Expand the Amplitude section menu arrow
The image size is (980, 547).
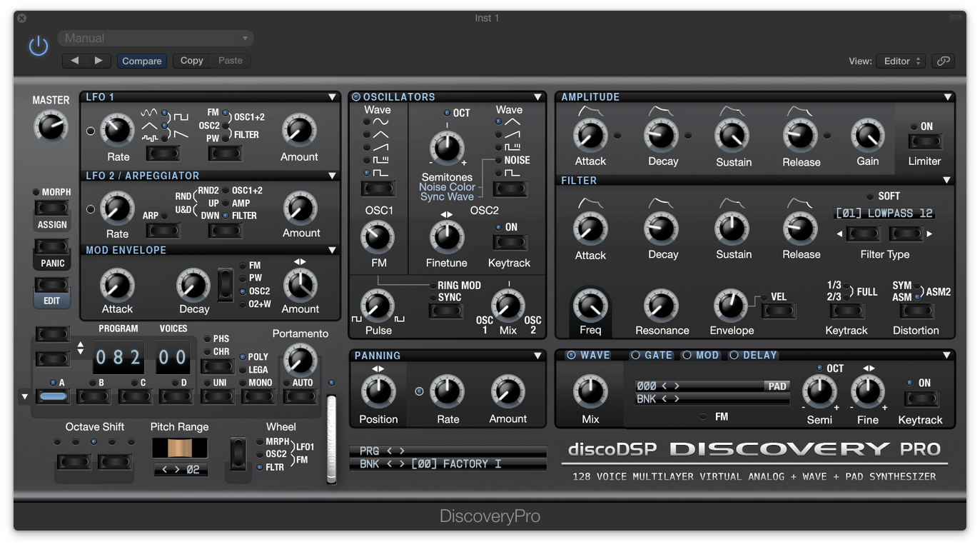tap(947, 97)
